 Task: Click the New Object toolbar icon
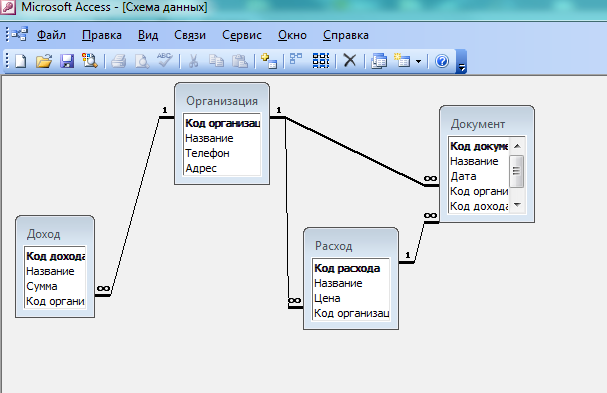coord(402,61)
